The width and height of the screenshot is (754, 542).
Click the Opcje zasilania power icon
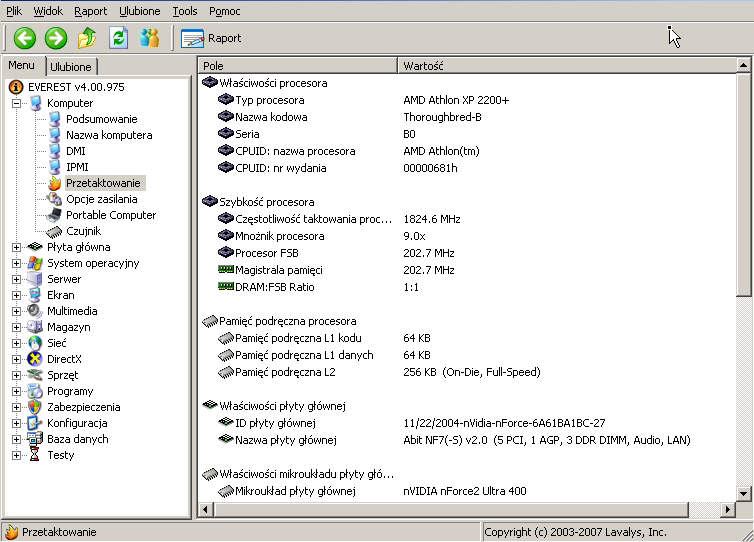pyautogui.click(x=54, y=199)
